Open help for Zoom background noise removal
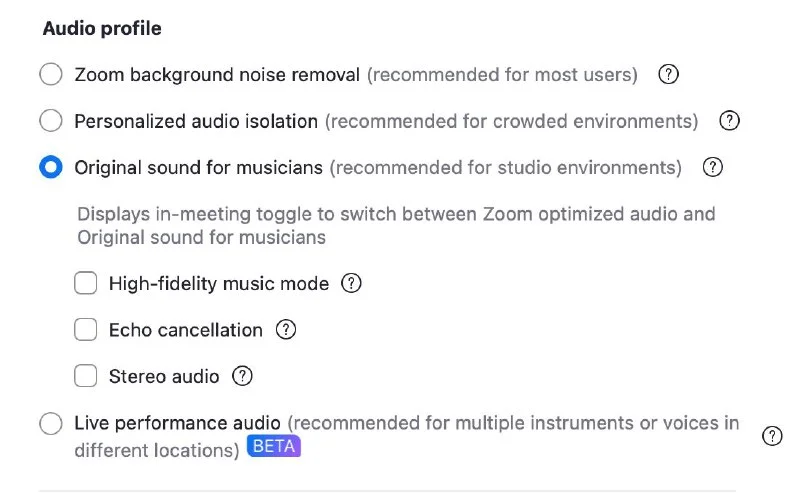This screenshot has height=499, width=800. click(669, 74)
